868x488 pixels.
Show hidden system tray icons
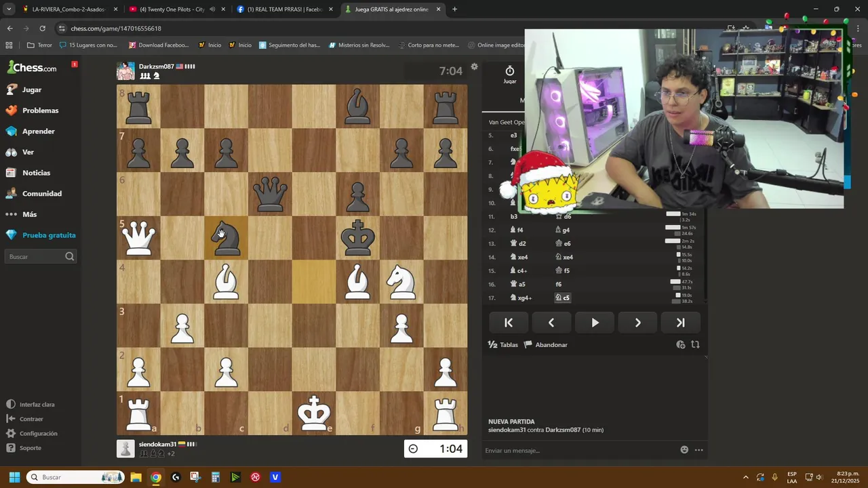pos(746,477)
